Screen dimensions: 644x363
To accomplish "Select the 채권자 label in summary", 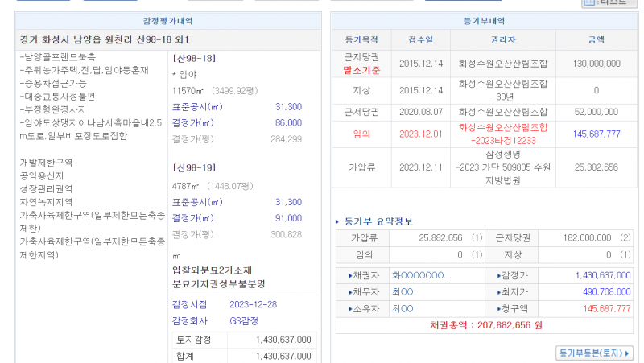I will coord(361,274).
